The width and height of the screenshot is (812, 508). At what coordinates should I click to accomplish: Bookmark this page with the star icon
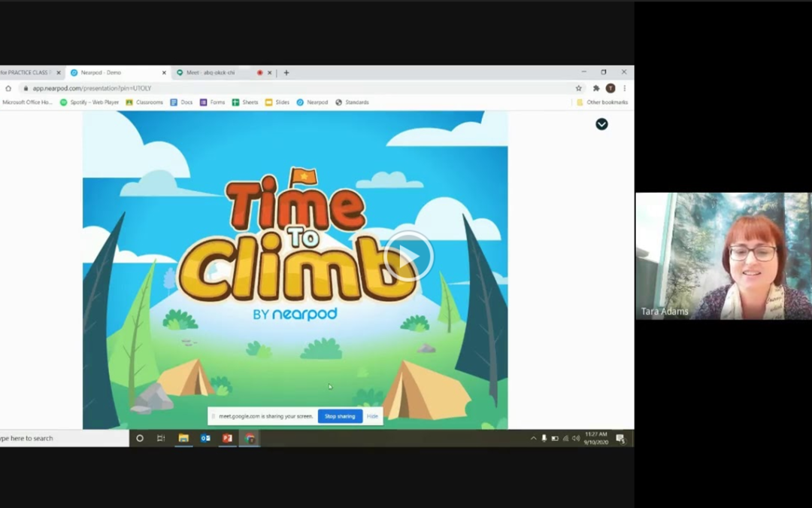coord(578,88)
